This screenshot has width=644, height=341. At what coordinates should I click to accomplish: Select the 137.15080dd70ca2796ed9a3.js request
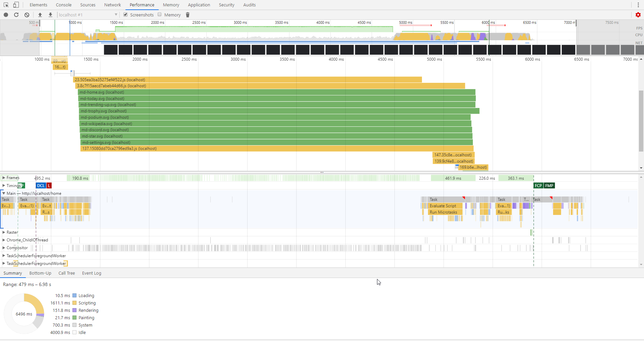pos(277,149)
